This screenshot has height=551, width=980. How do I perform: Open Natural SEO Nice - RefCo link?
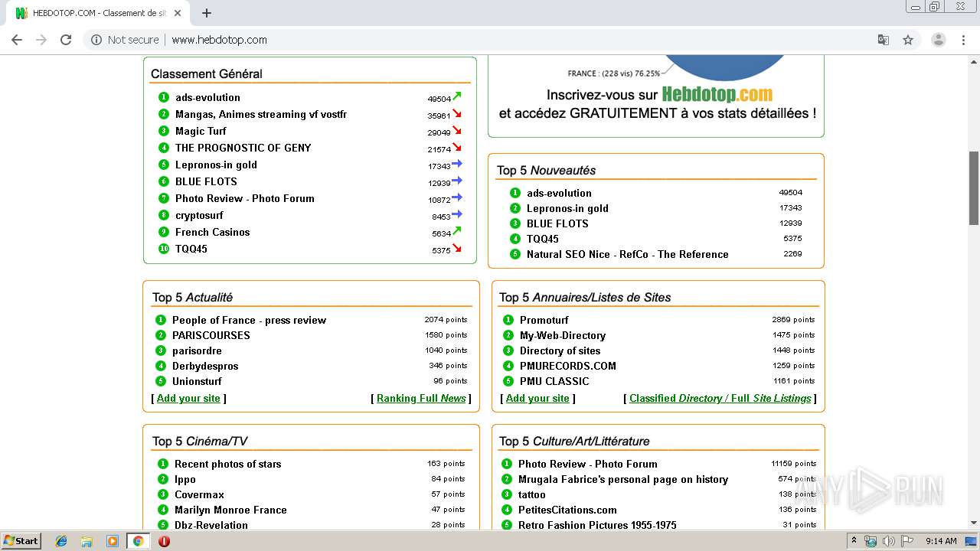628,254
